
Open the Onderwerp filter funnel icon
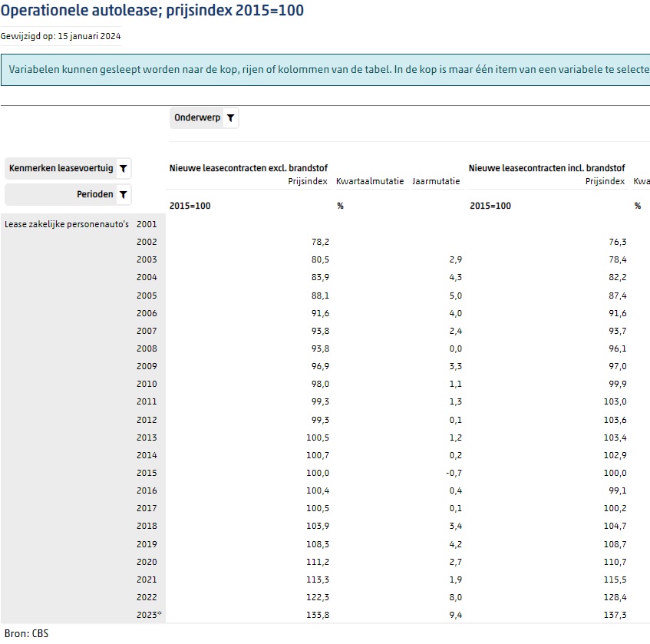(x=230, y=118)
